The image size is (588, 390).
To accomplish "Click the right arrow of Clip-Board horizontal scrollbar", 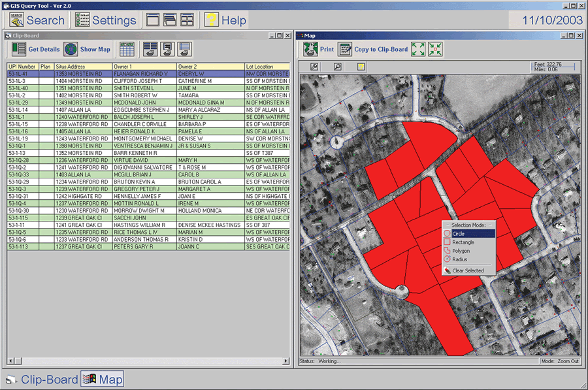I will [286, 361].
